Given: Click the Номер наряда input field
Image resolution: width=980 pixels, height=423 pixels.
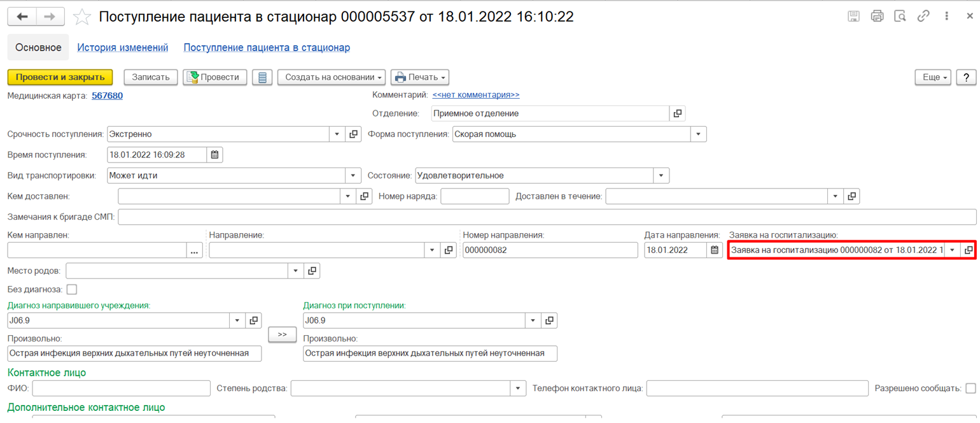Looking at the screenshot, I should coord(475,196).
